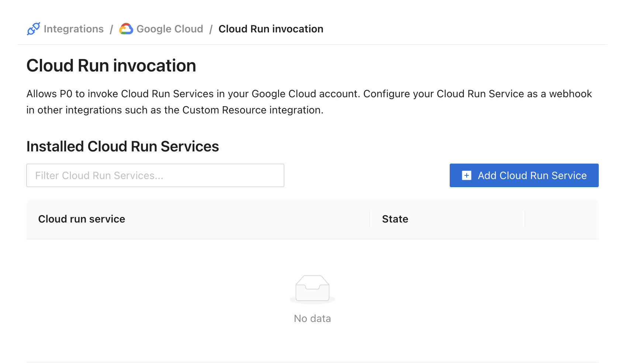
Task: Click the Cloud run service column header
Action: tap(82, 219)
